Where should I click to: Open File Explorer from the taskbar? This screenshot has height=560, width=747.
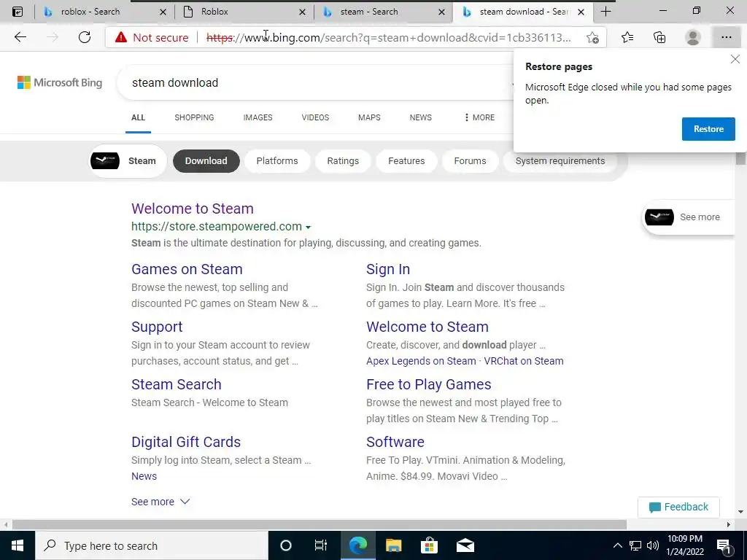pos(393,545)
